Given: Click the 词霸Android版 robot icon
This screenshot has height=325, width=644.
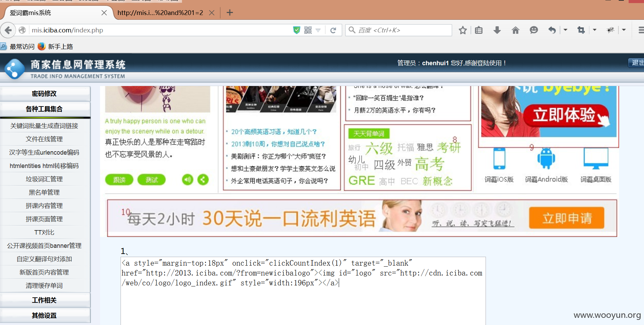Looking at the screenshot, I should click(546, 158).
